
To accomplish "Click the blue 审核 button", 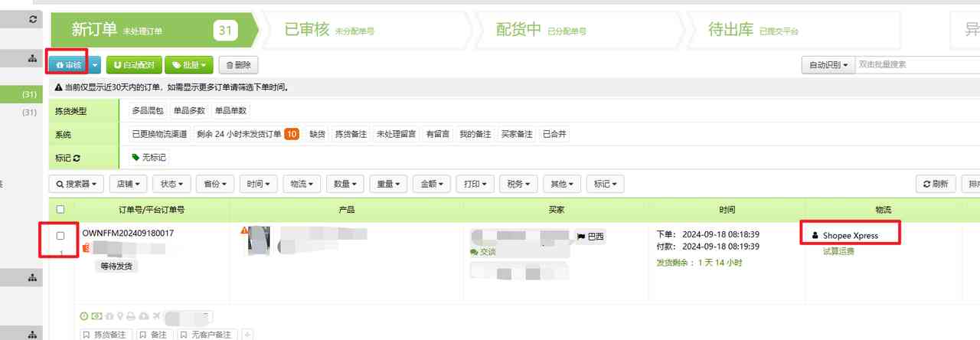I will pyautogui.click(x=69, y=65).
